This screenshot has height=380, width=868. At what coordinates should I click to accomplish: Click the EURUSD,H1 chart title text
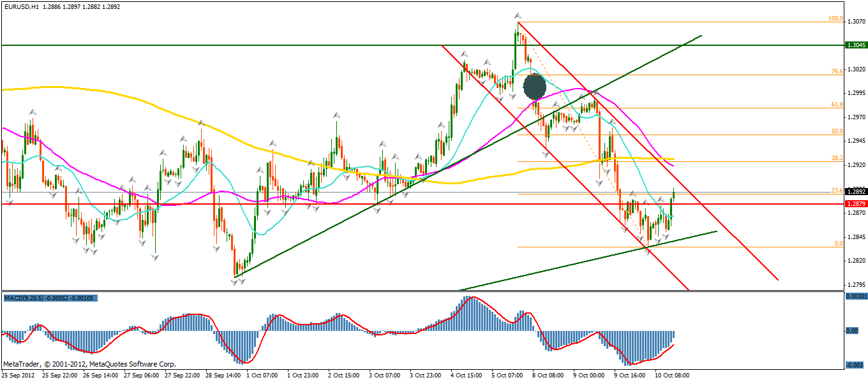click(x=20, y=6)
